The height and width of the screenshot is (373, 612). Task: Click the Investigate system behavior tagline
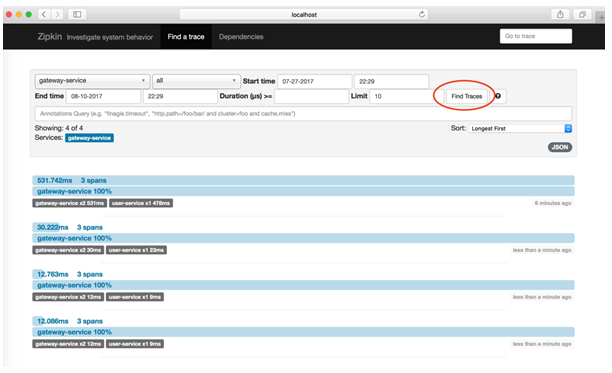(x=110, y=37)
